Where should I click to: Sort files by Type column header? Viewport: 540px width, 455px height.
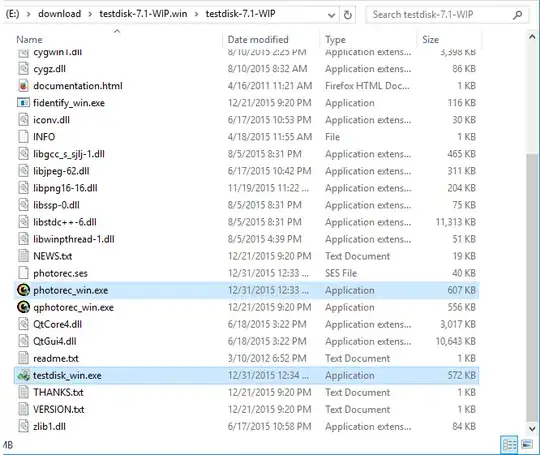pos(368,39)
